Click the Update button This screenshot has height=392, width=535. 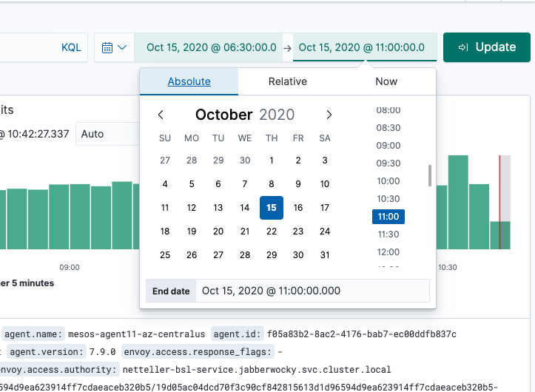pos(486,47)
